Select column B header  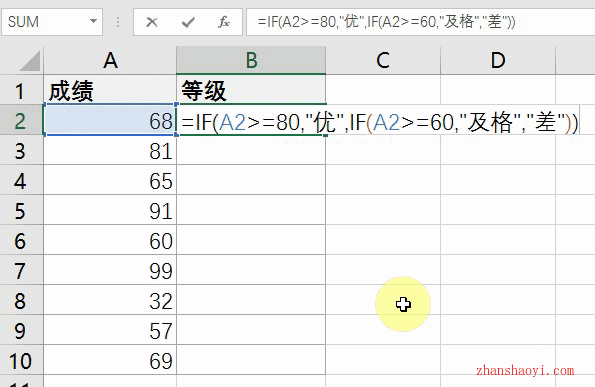(x=251, y=60)
